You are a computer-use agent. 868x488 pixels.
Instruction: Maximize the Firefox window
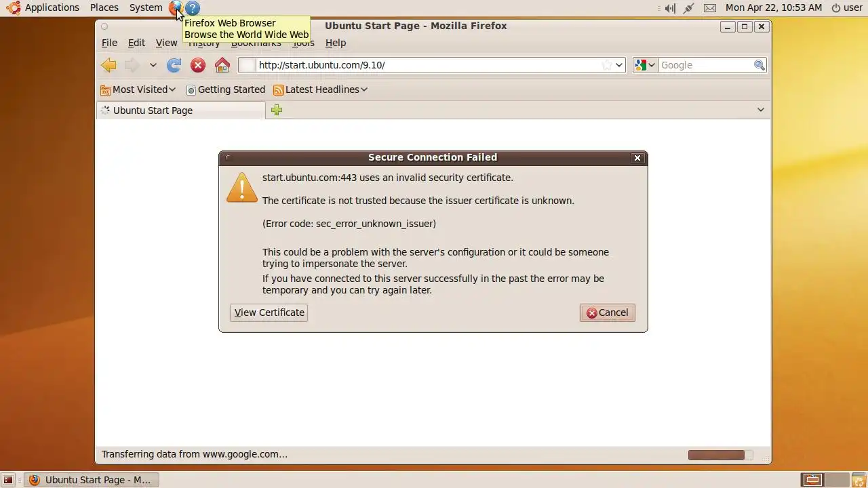745,26
